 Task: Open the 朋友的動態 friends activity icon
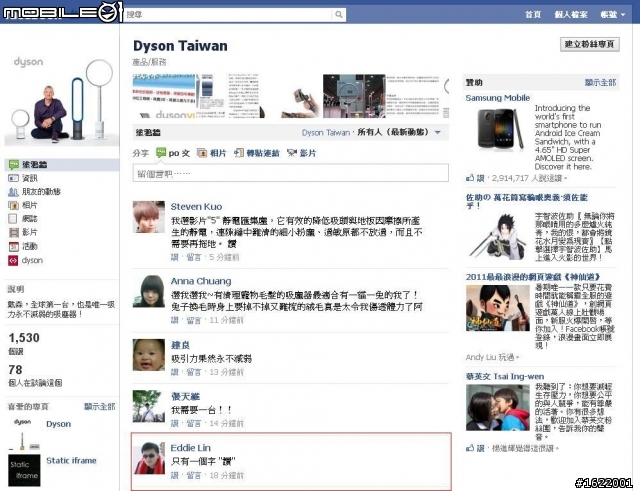point(13,191)
